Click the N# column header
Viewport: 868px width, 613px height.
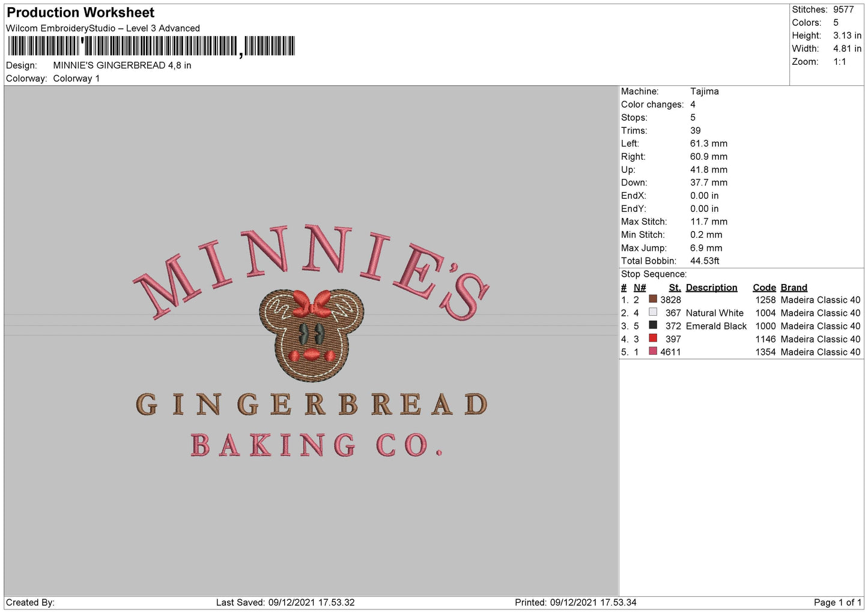point(640,288)
